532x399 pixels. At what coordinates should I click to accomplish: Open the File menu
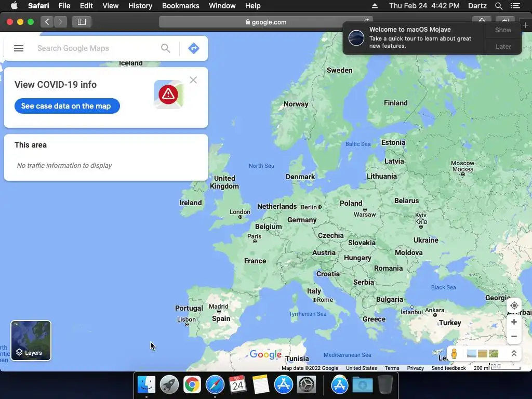coord(64,6)
